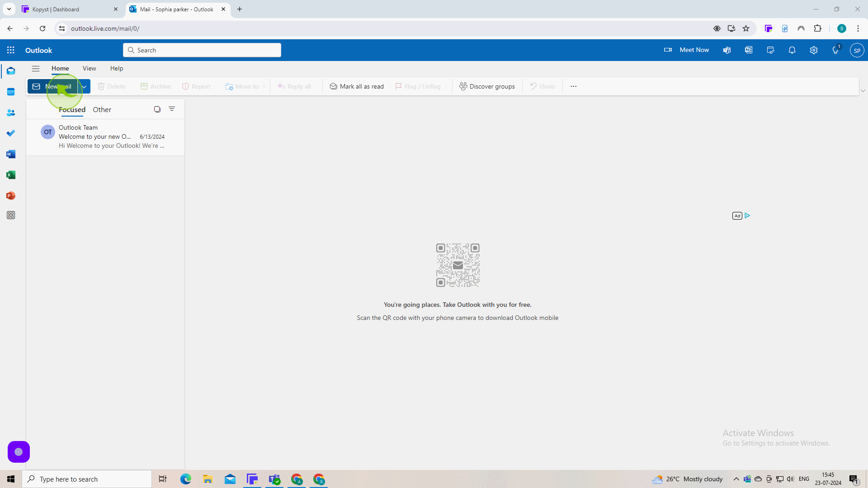Click the Archive button in ribbon
868x488 pixels.
click(156, 86)
